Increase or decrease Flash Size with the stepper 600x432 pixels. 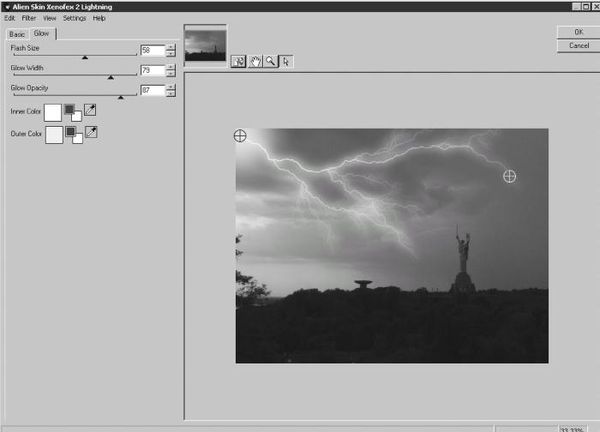tap(170, 49)
